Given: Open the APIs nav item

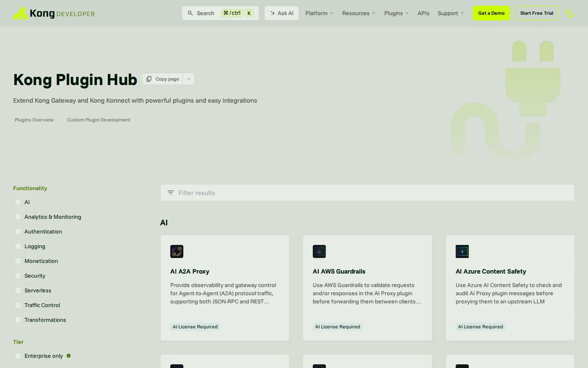Looking at the screenshot, I should click(423, 13).
